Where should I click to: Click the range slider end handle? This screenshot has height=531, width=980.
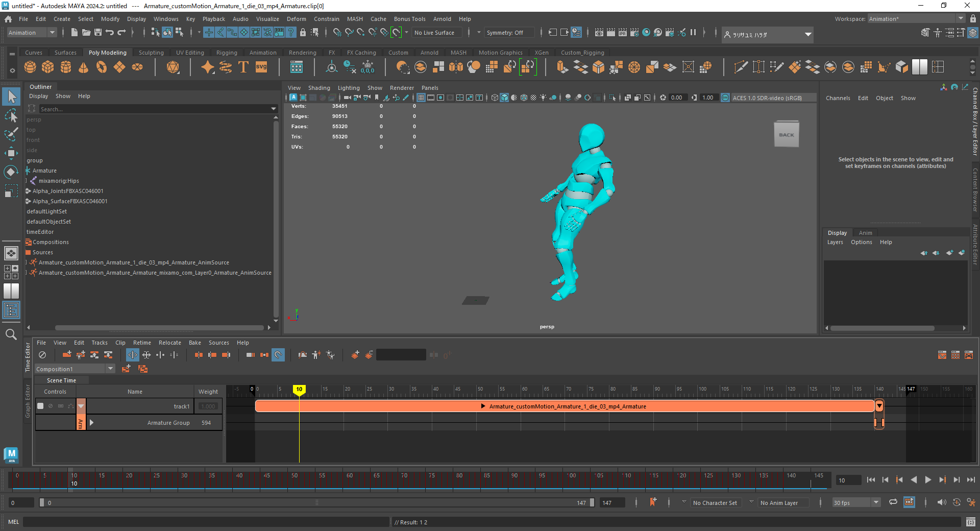tap(592, 502)
